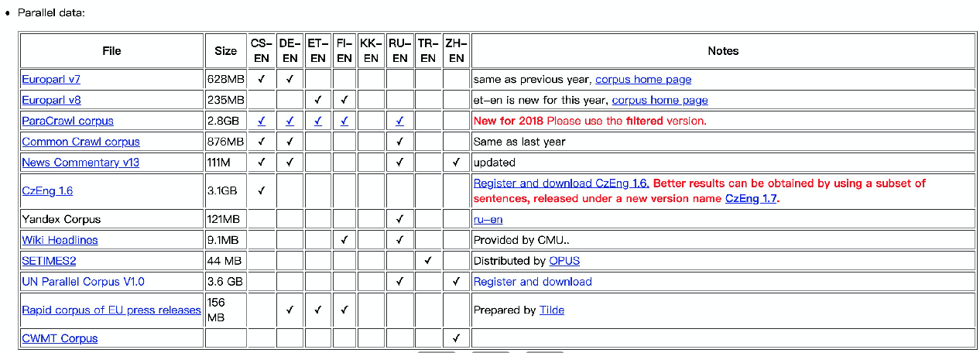980x353 pixels.
Task: Open the CzEng 1.6 file link
Action: coord(47,190)
